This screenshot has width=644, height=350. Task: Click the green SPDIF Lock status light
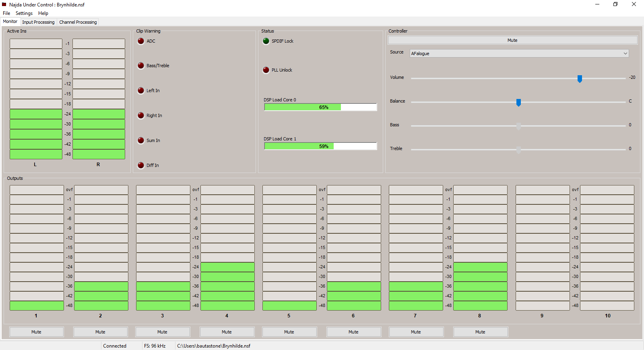[266, 41]
